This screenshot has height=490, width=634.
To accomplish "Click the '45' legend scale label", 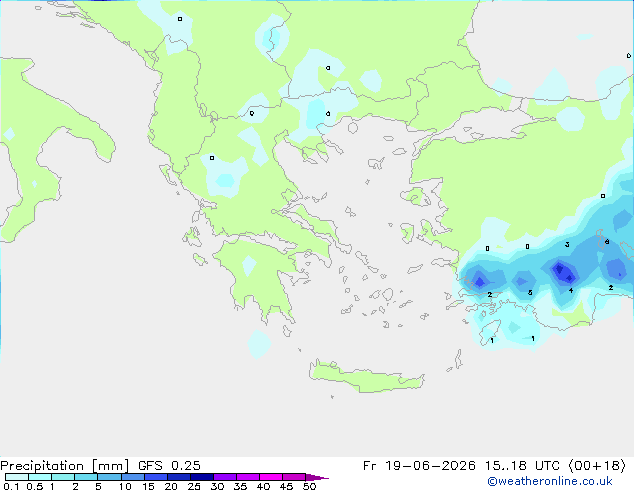I will coord(286,486).
